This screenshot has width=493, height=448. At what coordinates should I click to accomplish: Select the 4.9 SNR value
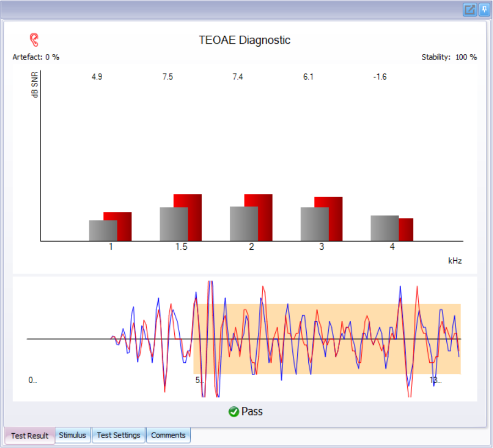click(x=97, y=77)
